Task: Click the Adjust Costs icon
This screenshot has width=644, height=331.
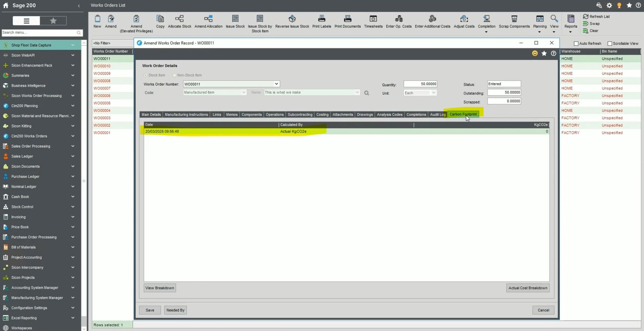Action: [464, 19]
